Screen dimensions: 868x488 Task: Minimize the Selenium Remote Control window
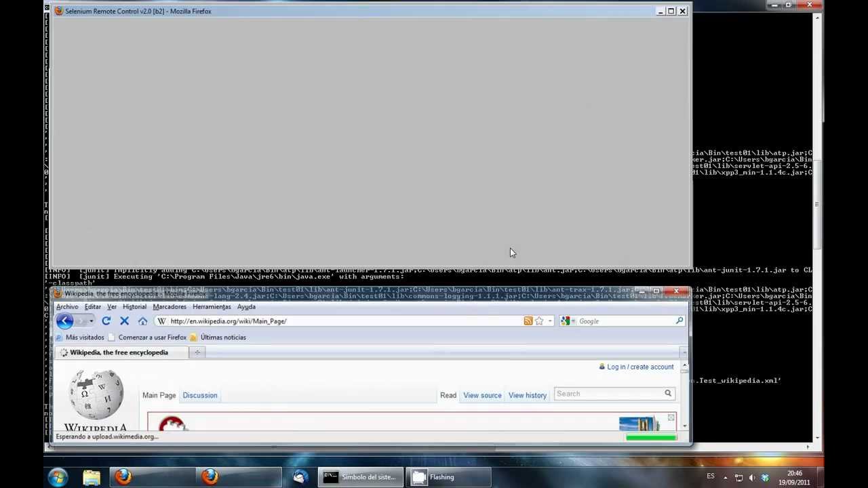(x=660, y=11)
